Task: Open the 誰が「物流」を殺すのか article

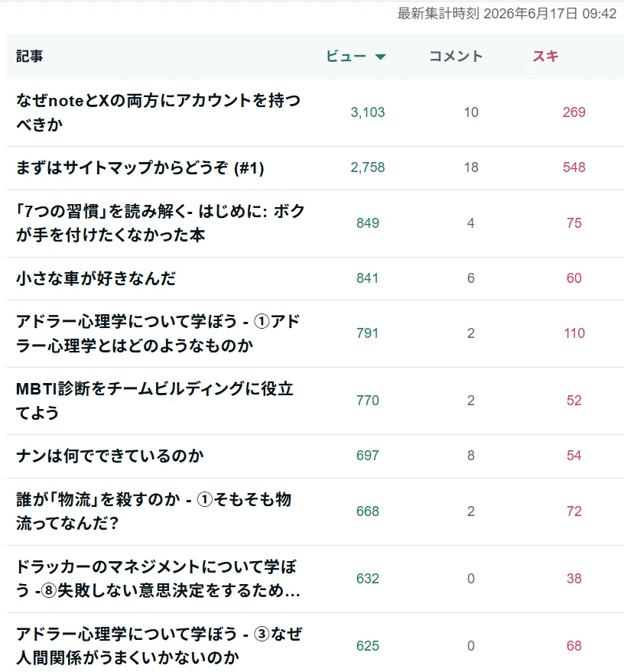Action: coord(154,511)
